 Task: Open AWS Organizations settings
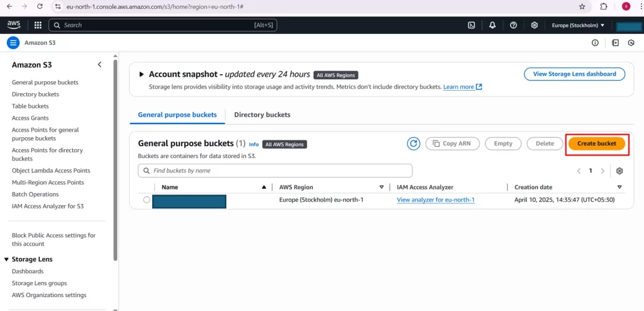pos(49,295)
